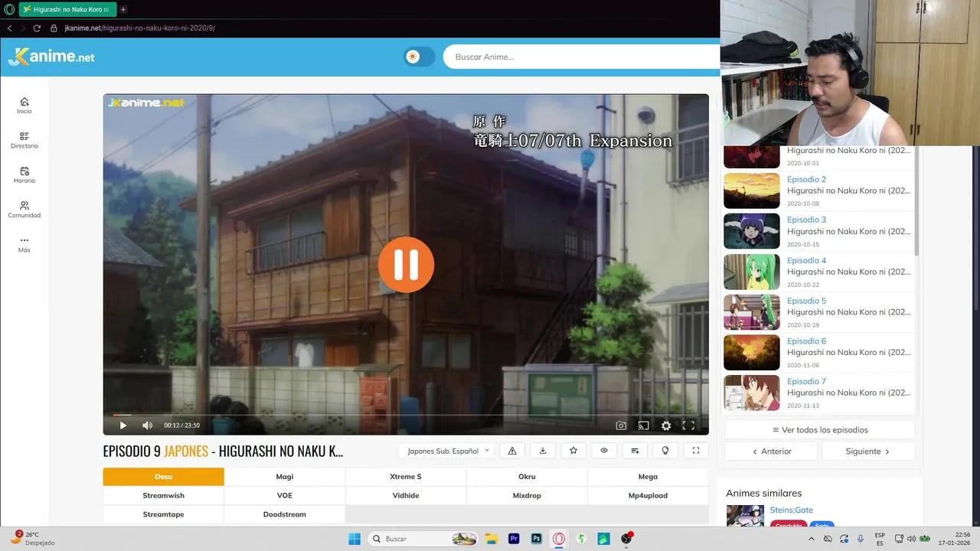This screenshot has width=980, height=551.
Task: Click the small play button in player bar
Action: tap(122, 425)
